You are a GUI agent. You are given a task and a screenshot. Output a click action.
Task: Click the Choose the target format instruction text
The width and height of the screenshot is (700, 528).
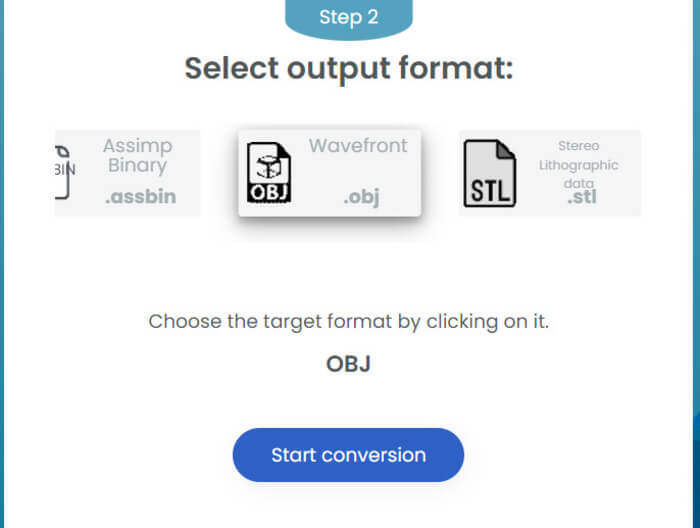(348, 321)
